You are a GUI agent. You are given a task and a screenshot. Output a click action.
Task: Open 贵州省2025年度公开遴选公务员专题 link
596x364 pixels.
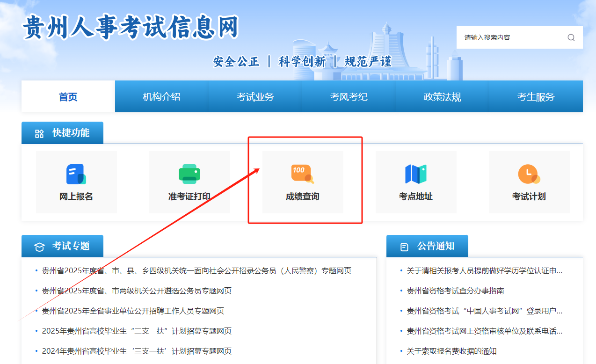[x=137, y=291]
